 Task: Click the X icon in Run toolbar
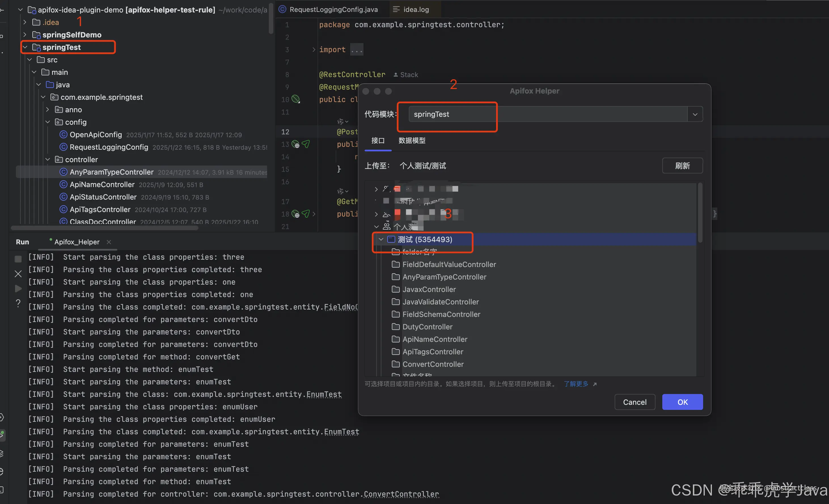pos(18,274)
